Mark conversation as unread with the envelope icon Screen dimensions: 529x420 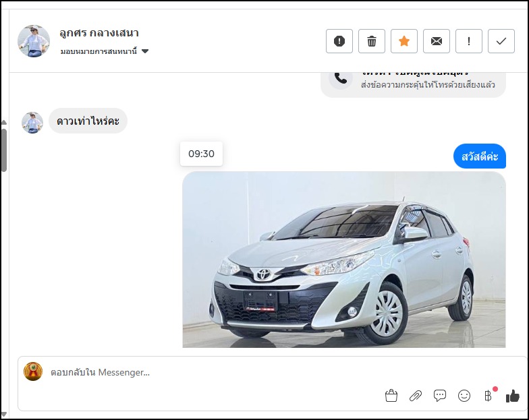(436, 41)
